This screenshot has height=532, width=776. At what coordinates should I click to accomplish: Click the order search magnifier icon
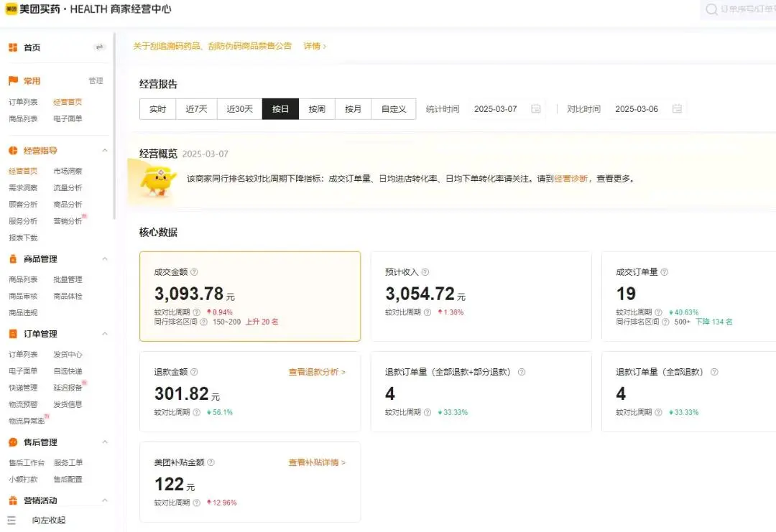(x=711, y=9)
